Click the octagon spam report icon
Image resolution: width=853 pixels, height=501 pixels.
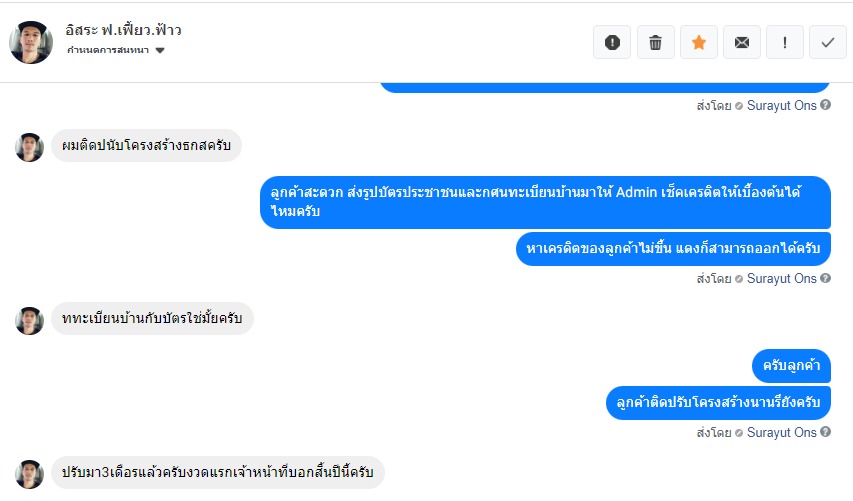coord(612,42)
